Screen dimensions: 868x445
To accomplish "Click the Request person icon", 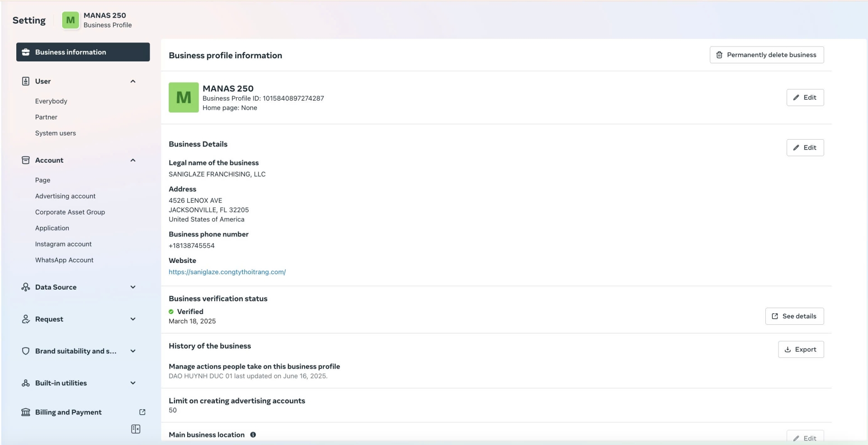I will [26, 319].
